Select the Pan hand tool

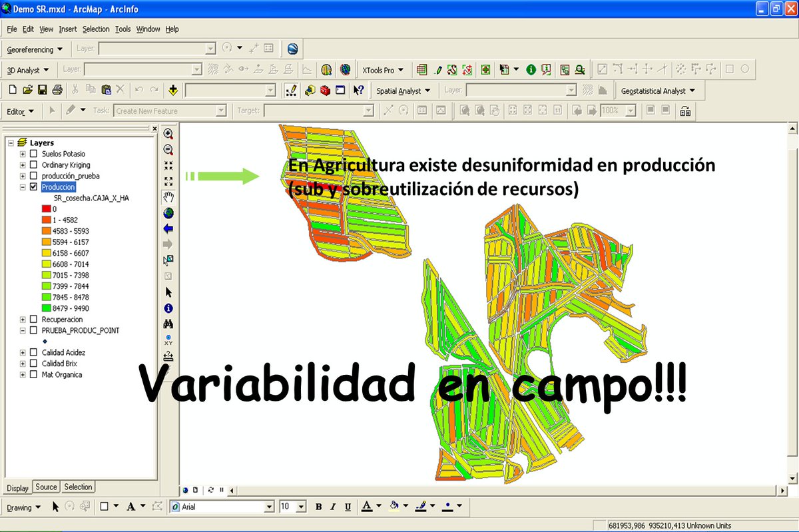(x=168, y=196)
